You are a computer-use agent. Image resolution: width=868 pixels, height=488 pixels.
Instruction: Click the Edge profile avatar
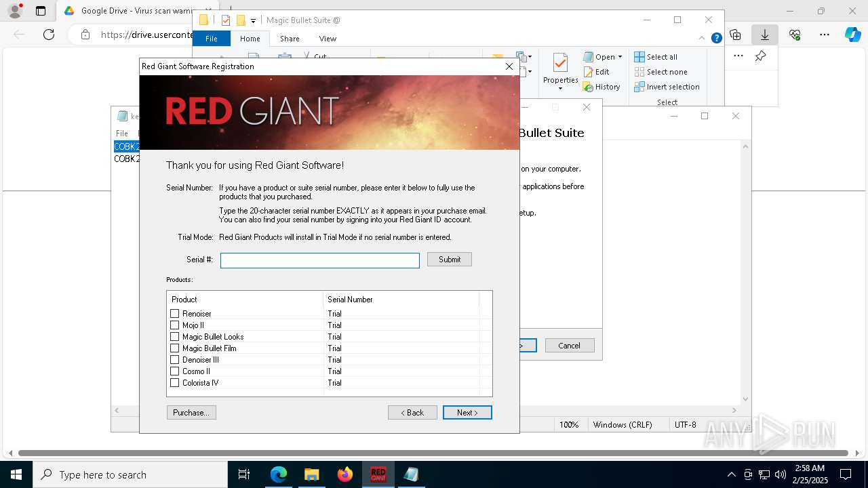[x=15, y=11]
